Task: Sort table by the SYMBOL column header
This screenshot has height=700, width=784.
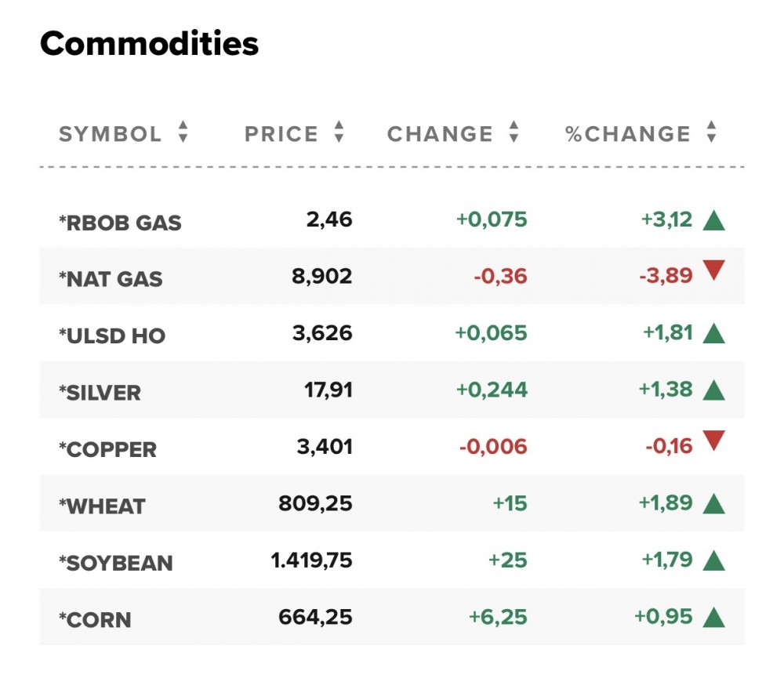Action: (111, 134)
